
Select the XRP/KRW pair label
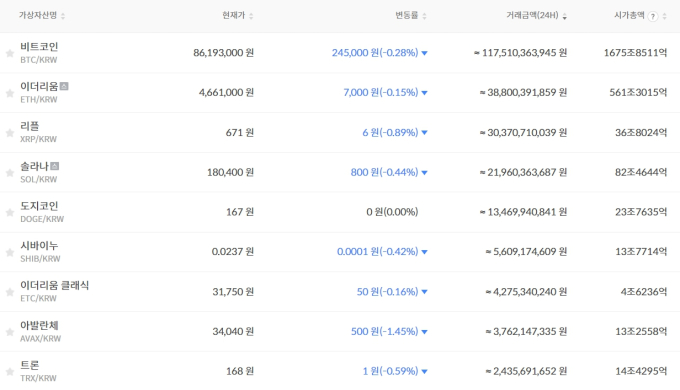[39, 139]
